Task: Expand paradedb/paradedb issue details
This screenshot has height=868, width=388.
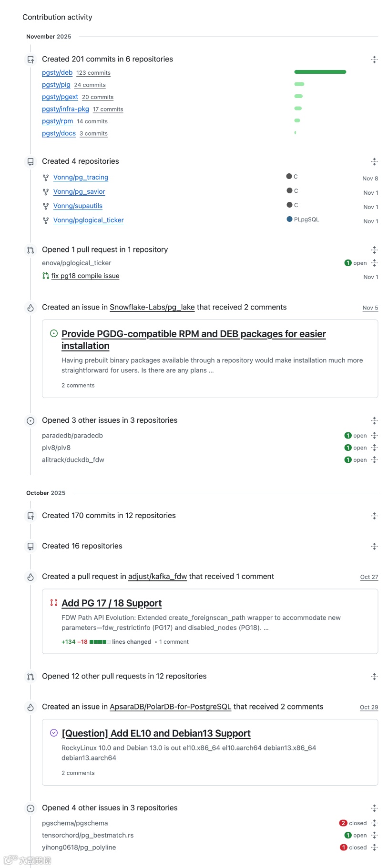Action: (374, 435)
